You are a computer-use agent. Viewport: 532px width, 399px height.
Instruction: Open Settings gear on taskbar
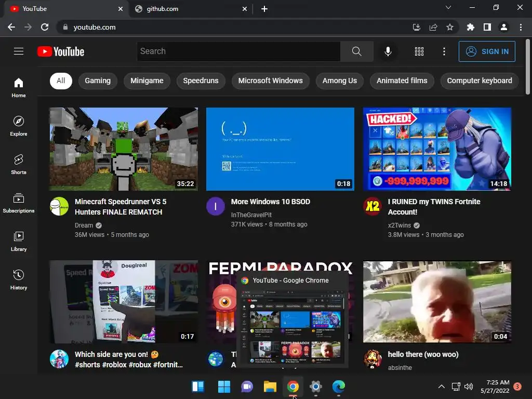315,387
